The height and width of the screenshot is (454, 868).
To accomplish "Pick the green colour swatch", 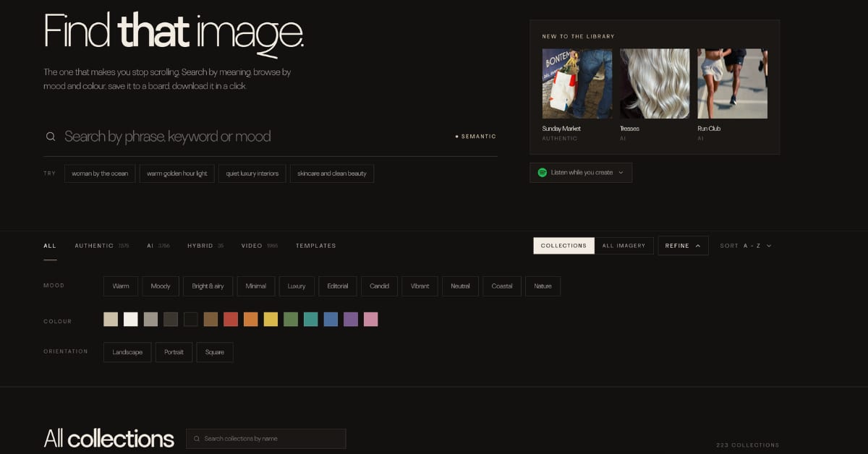I will [x=291, y=320].
